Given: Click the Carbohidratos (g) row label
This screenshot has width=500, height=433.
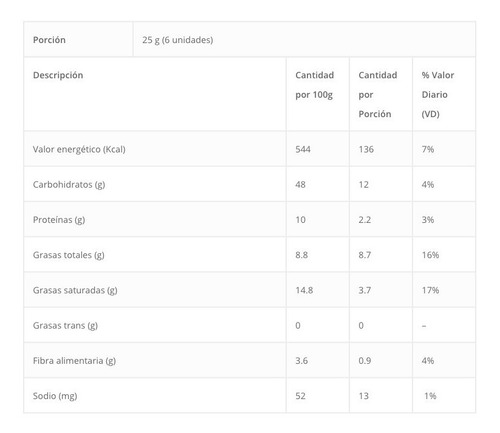Looking at the screenshot, I should point(69,184).
